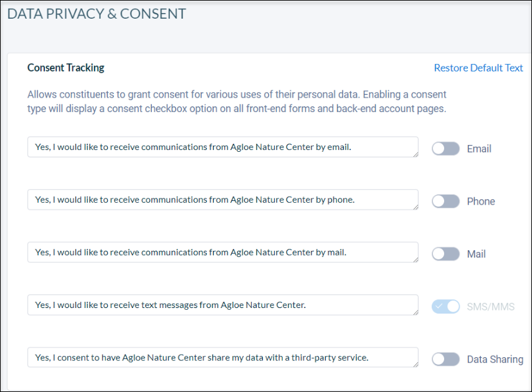
Task: Click the Data Sharing toggle label
Action: [x=495, y=359]
